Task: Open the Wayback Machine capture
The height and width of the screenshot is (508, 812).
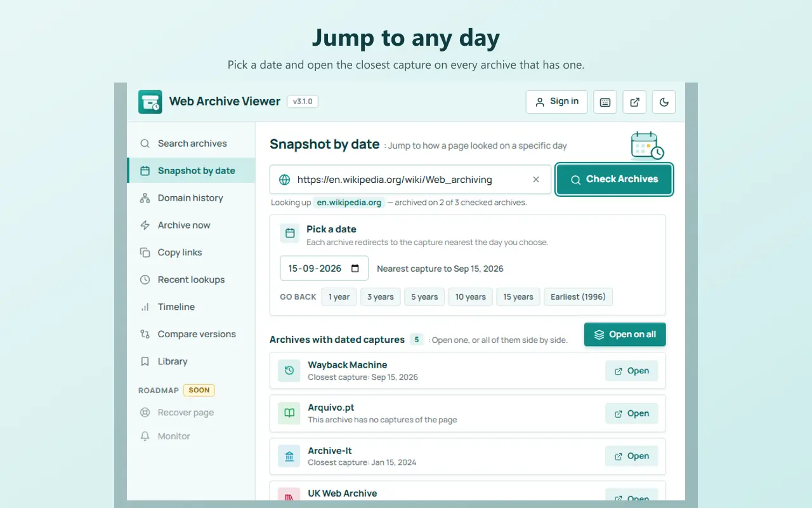Action: click(631, 371)
